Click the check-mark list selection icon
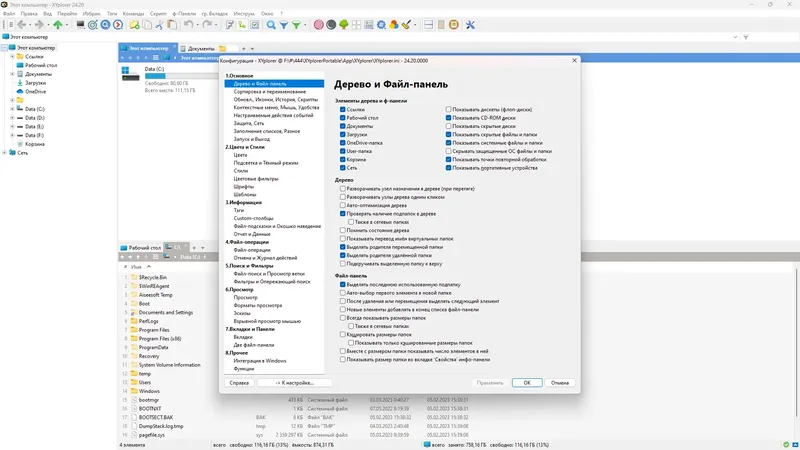Image resolution: width=800 pixels, height=450 pixels. point(255,24)
